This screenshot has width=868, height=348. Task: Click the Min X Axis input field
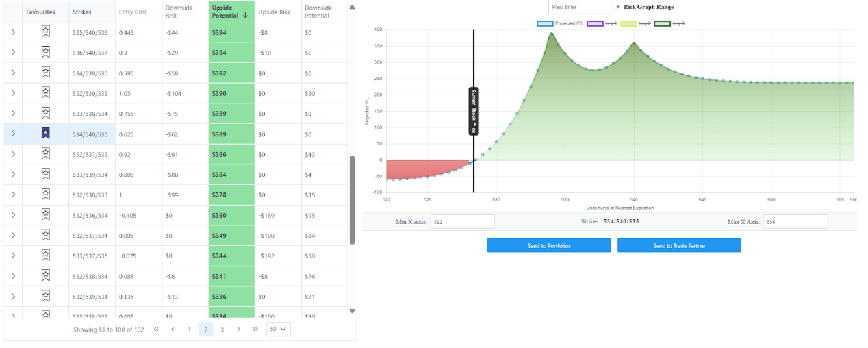(x=462, y=222)
